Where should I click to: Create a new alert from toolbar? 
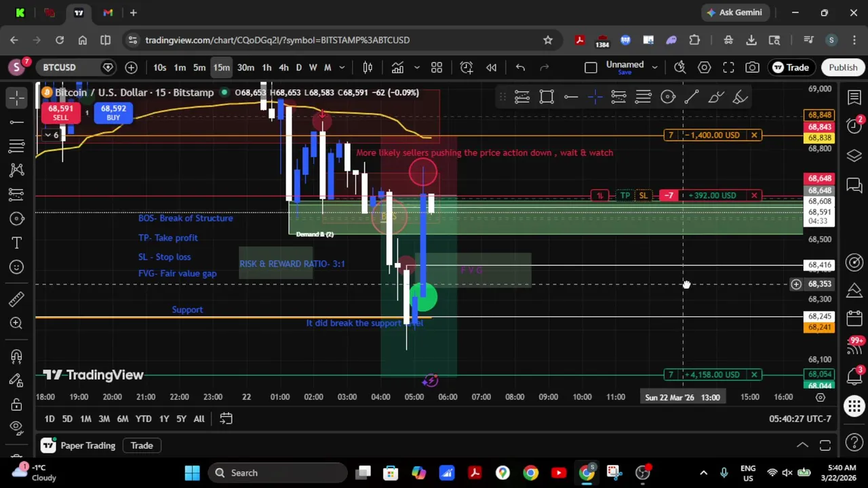467,67
